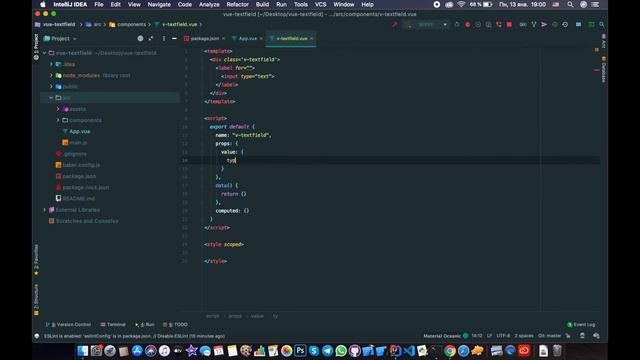
Task: Open Telegram from the Dock
Action: click(x=327, y=351)
